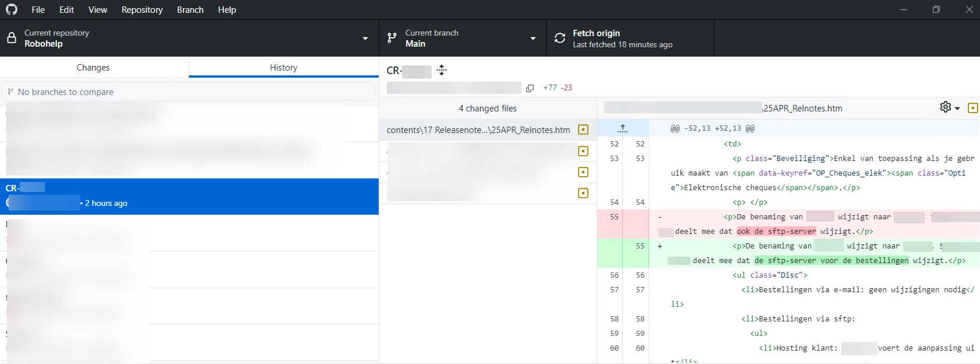Image resolution: width=980 pixels, height=364 pixels.
Task: Select the CR- commit from 2 hours ago
Action: [x=189, y=197]
